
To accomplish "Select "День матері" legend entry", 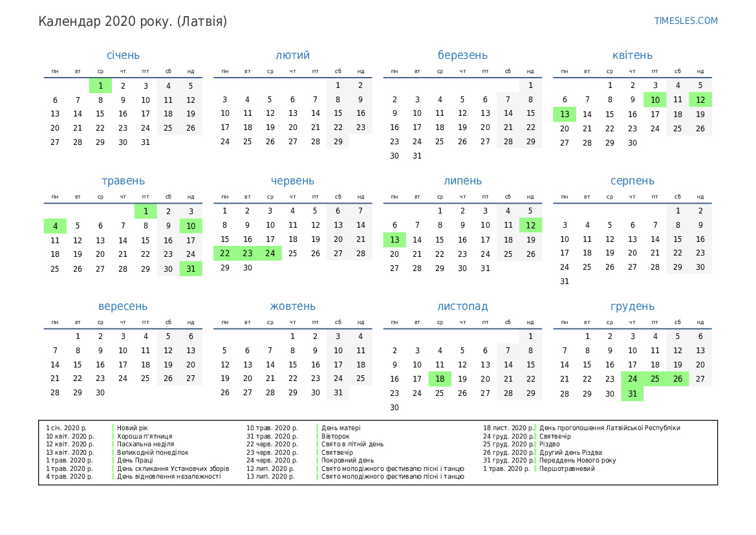I will (341, 428).
